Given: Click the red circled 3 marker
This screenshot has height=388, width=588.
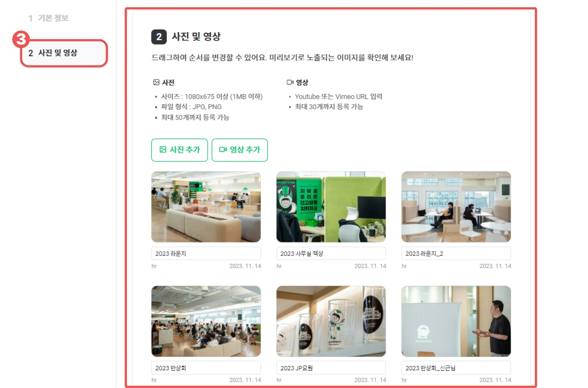Looking at the screenshot, I should click(21, 39).
